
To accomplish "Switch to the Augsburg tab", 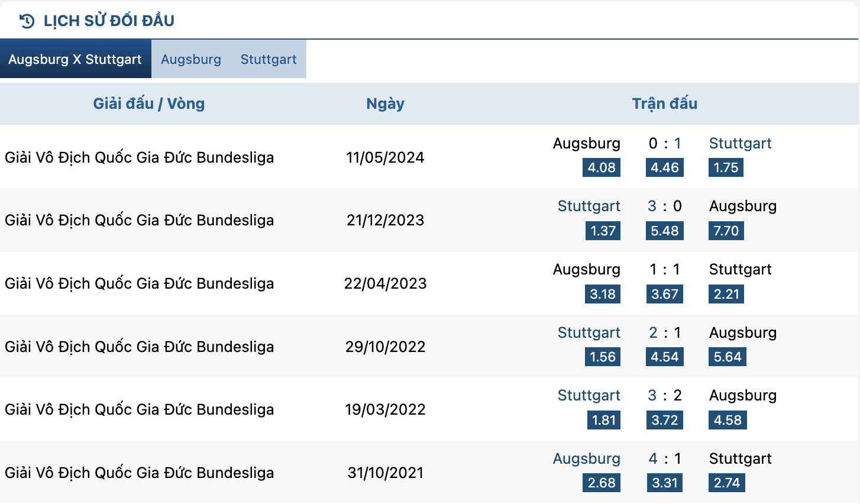I will [191, 59].
